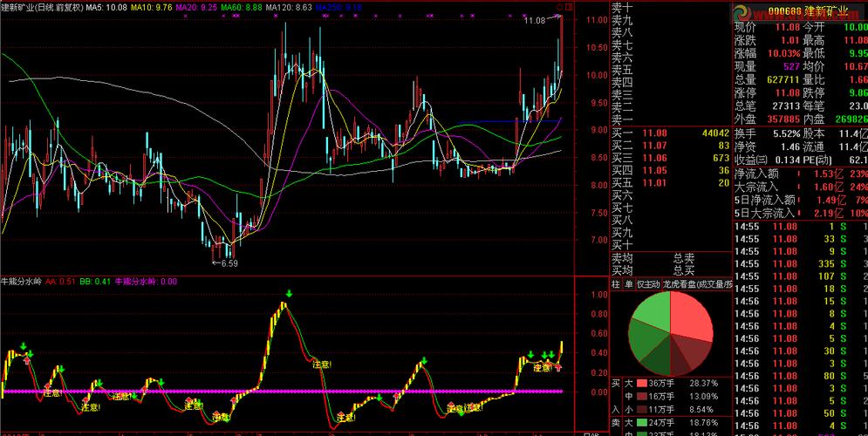Switch to the 单 tab
Screen dimensions: 868x436
point(628,284)
